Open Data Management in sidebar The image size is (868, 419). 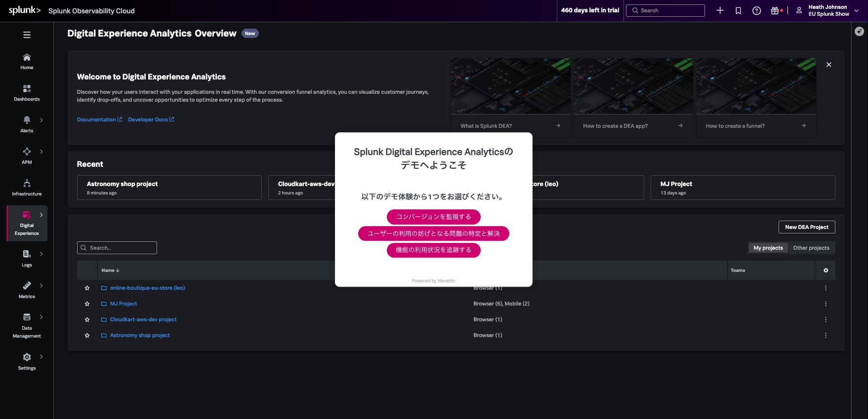[x=27, y=326]
